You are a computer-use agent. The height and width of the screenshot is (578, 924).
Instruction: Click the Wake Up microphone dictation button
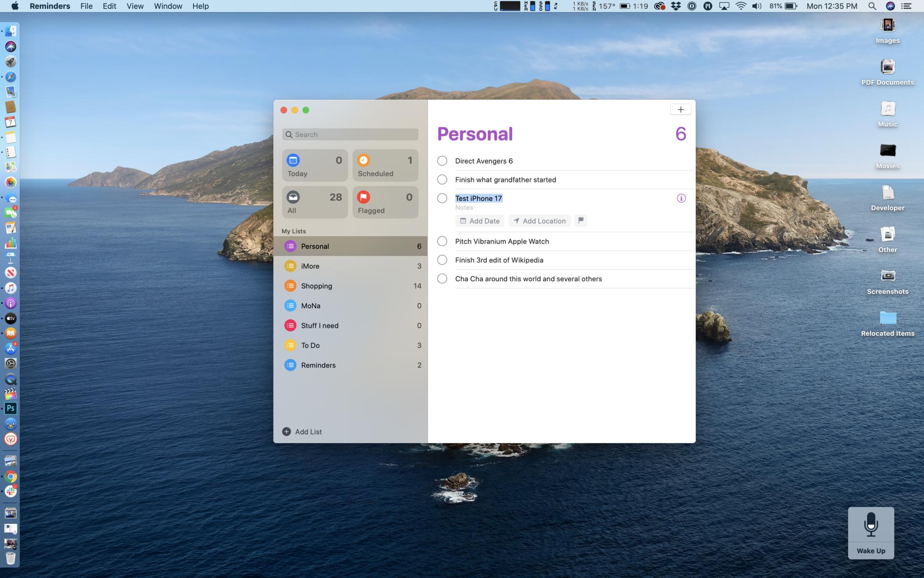click(871, 533)
